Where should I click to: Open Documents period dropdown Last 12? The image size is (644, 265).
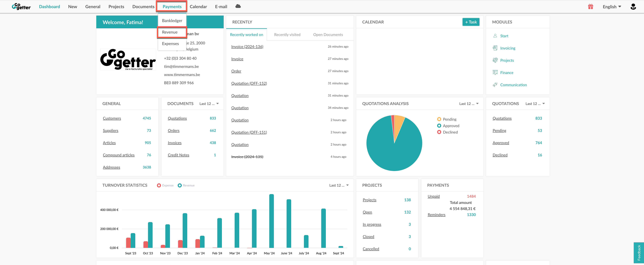209,104
